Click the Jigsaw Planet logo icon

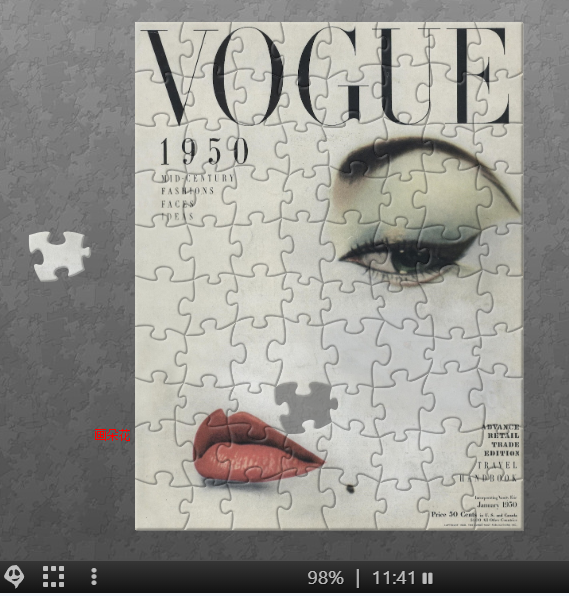pyautogui.click(x=14, y=576)
